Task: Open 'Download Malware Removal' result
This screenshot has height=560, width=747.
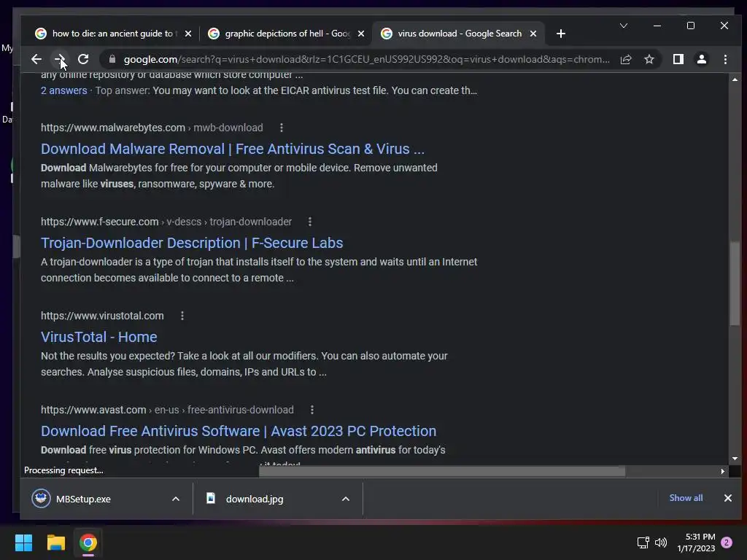Action: [233, 149]
